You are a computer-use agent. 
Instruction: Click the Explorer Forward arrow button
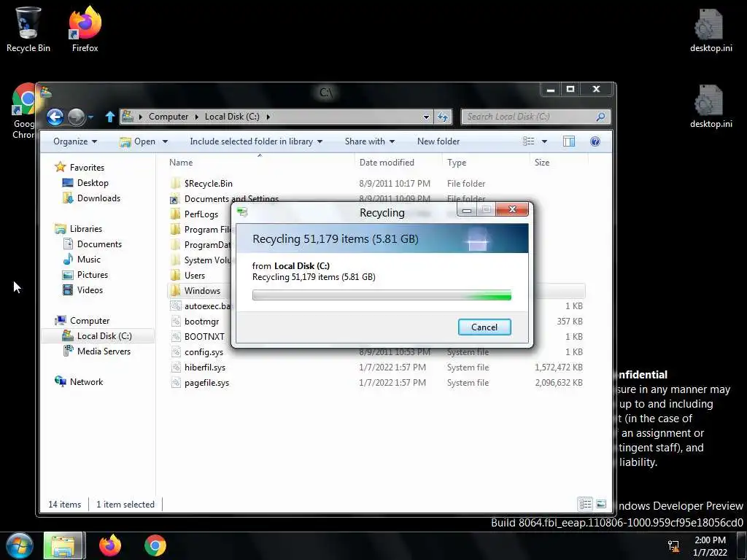(76, 117)
